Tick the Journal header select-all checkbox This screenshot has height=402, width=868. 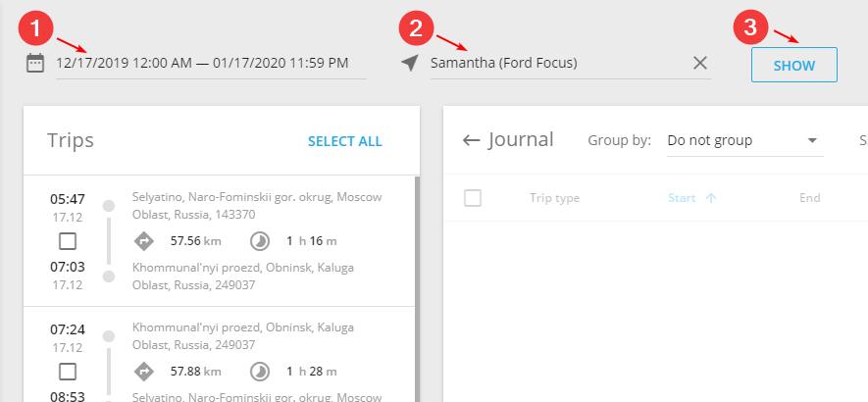tap(473, 198)
